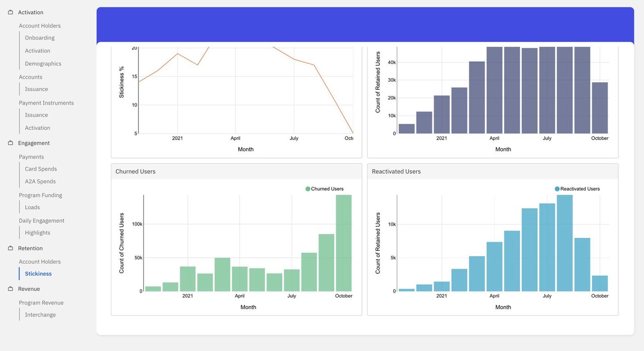Click the Account Holders heading under Activation
Screen dimensions: 644x351
coord(40,26)
